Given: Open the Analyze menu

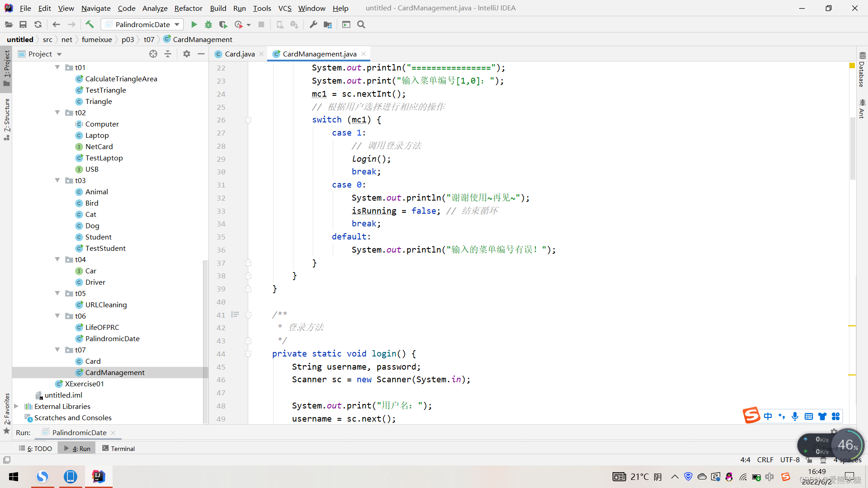Looking at the screenshot, I should coord(155,8).
